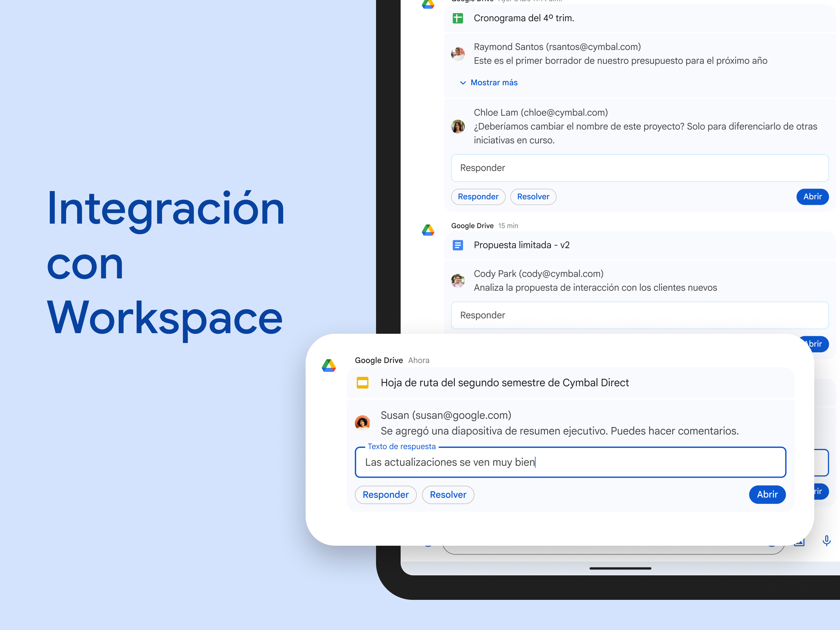The width and height of the screenshot is (840, 630).
Task: Click Chloe Lam's profile avatar
Action: click(x=458, y=126)
